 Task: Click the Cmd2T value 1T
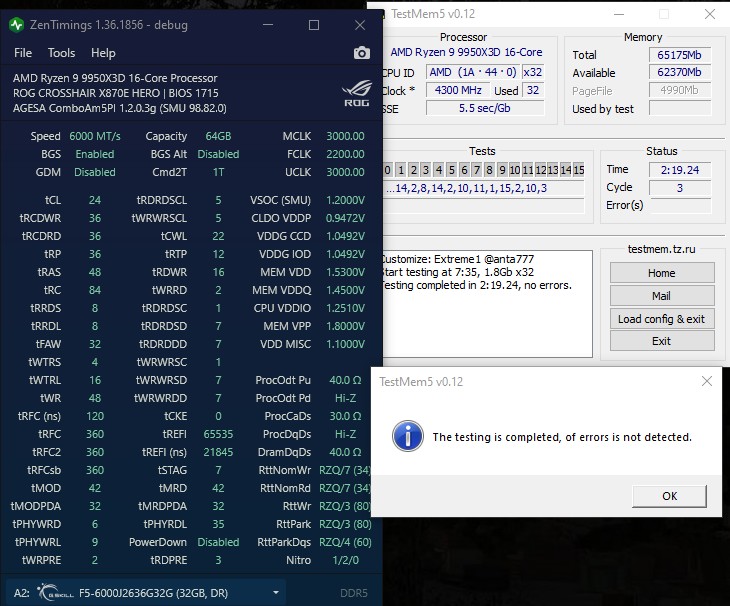tap(218, 172)
